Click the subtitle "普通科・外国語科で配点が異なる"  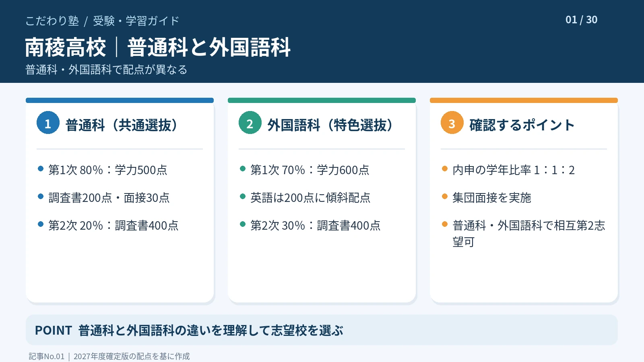click(106, 70)
